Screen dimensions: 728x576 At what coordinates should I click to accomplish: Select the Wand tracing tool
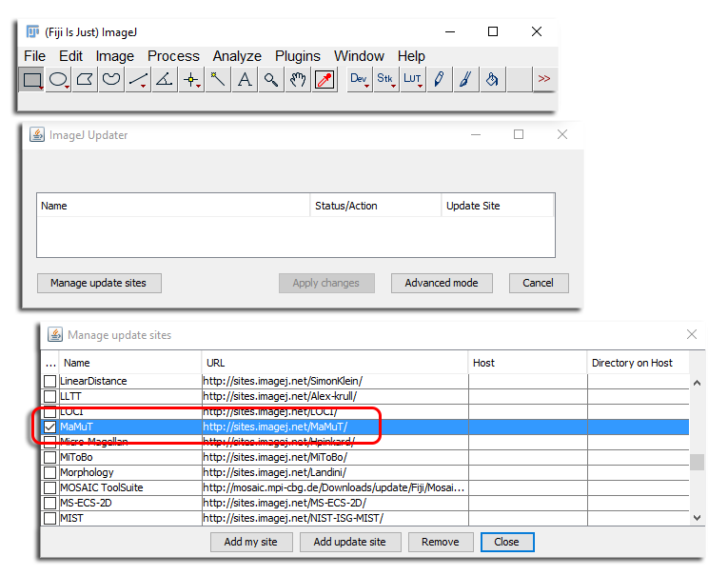tap(218, 79)
